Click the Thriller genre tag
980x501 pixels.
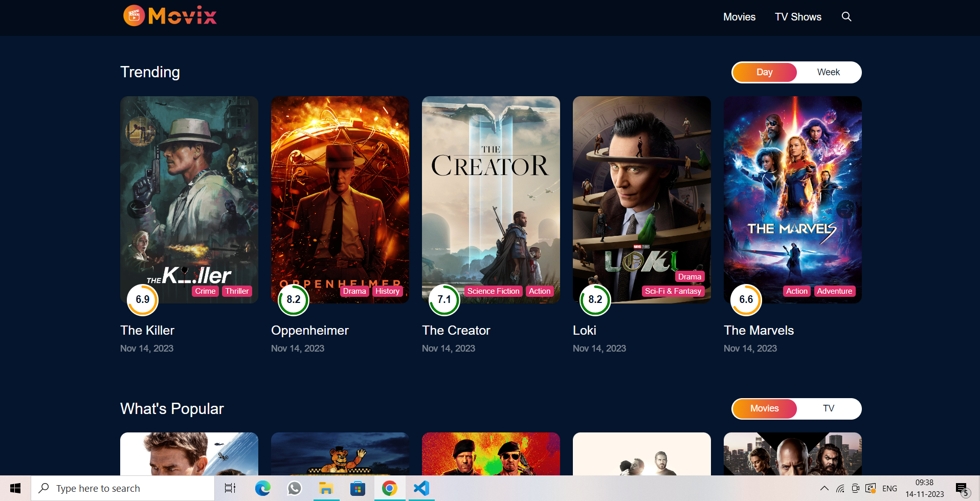pyautogui.click(x=237, y=291)
